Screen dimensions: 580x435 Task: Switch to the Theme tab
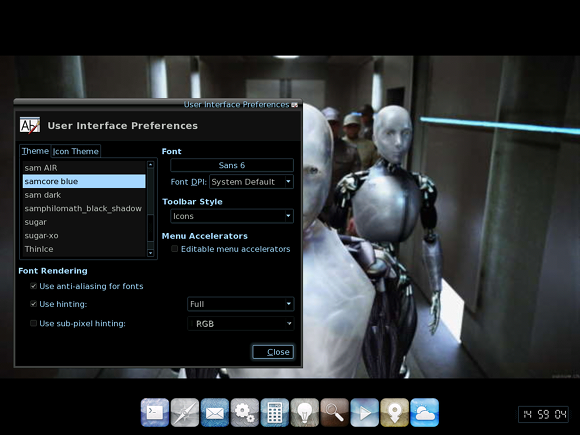click(x=35, y=151)
